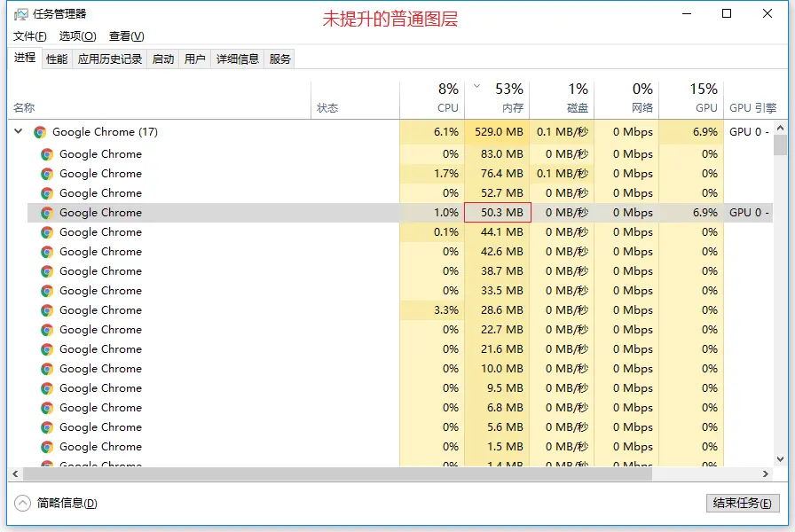Sort by the 状态 column header
The height and width of the screenshot is (532, 795).
[x=356, y=100]
